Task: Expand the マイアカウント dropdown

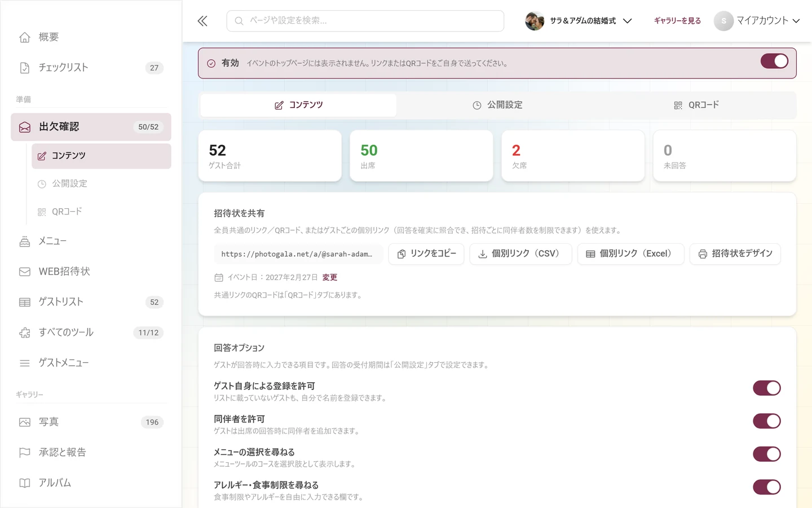Action: click(x=757, y=21)
